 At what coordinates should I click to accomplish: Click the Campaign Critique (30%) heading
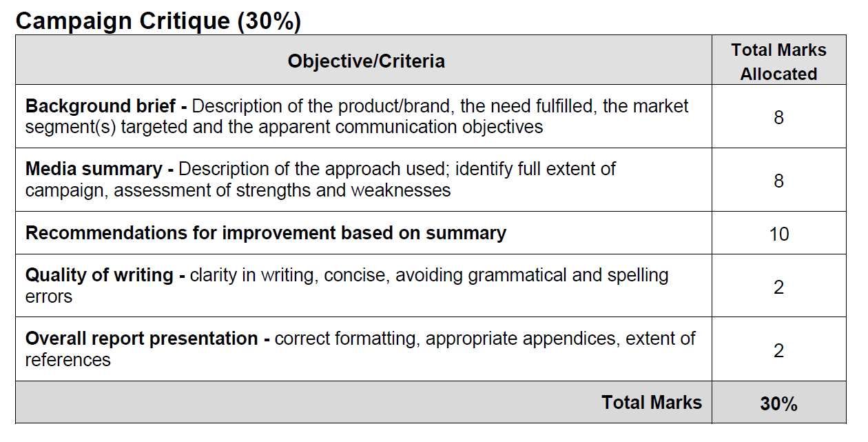point(158,21)
